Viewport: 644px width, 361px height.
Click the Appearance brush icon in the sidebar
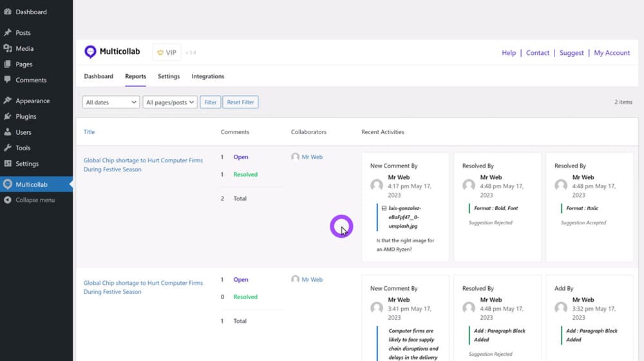7,101
